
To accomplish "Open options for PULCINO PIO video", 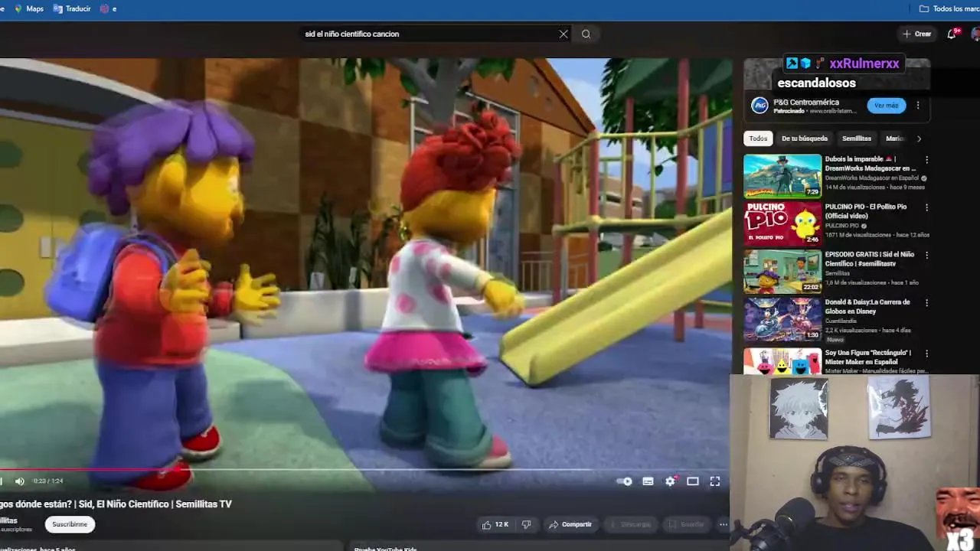I will click(926, 207).
